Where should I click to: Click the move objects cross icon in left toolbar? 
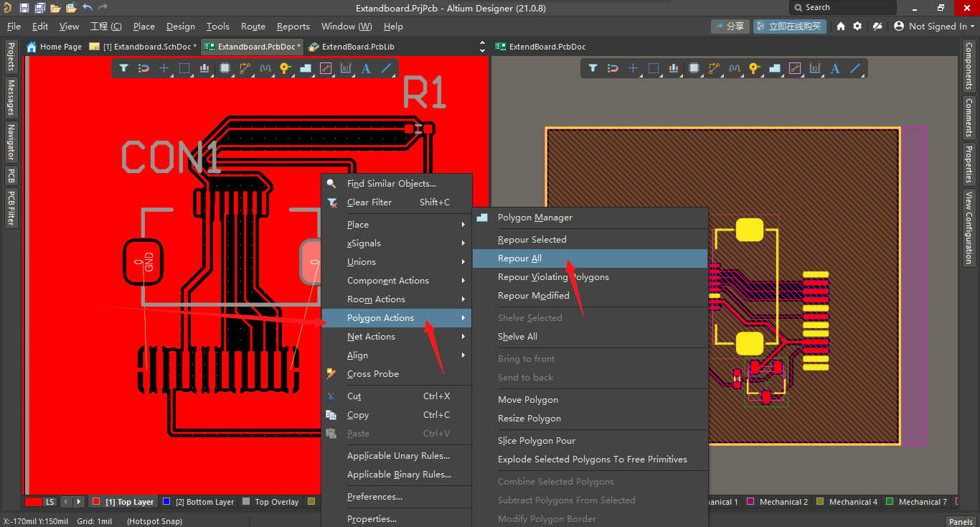tap(164, 68)
